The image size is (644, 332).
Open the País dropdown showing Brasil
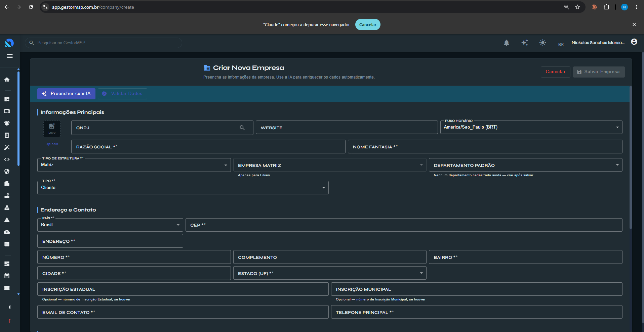pos(110,225)
